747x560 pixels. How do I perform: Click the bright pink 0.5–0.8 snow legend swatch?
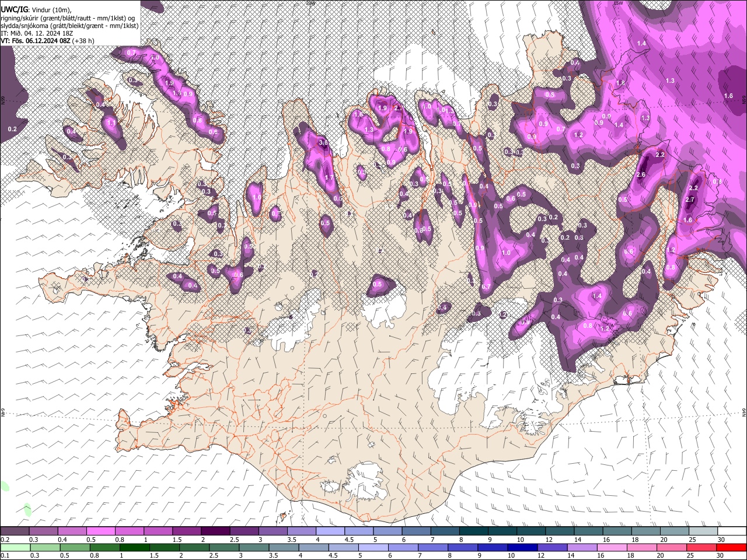coord(101,531)
